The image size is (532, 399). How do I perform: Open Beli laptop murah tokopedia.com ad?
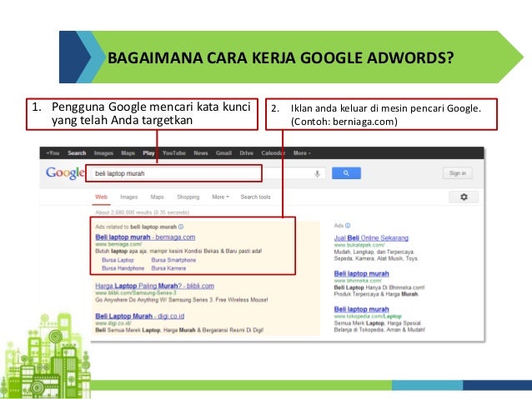pos(361,309)
